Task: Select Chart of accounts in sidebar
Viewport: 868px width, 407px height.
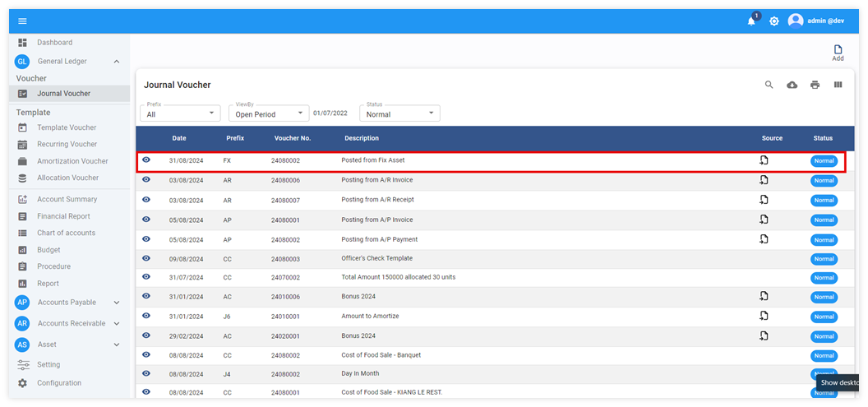Action: click(66, 233)
